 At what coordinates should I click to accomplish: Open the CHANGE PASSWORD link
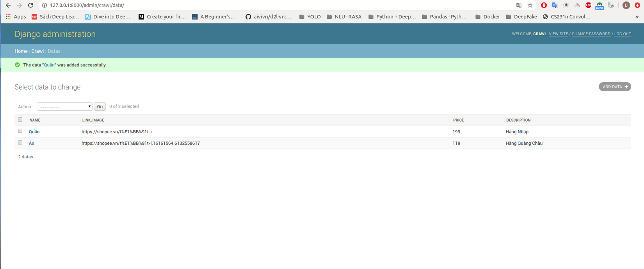[x=591, y=34]
